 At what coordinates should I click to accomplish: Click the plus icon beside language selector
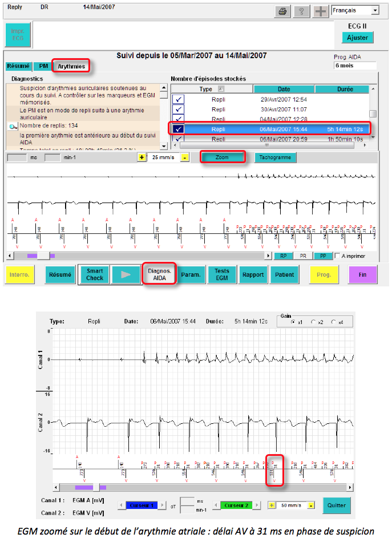(320, 11)
